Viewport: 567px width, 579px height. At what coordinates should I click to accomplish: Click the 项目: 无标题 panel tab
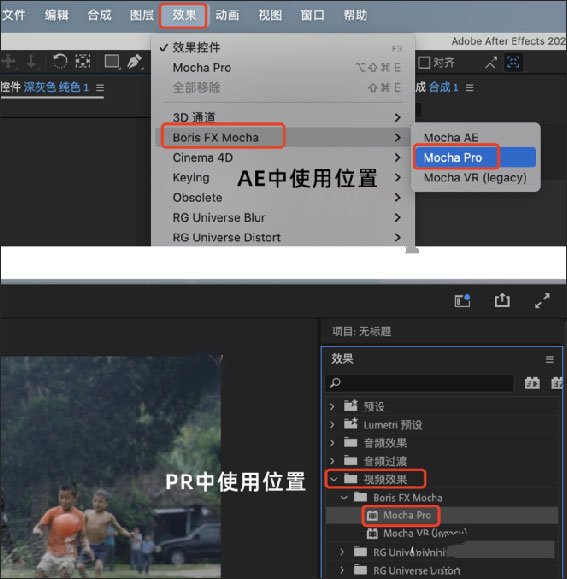361,331
